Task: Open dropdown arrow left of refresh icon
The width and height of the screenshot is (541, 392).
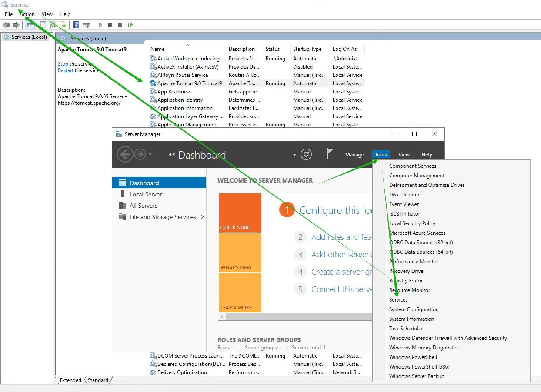Action: [x=294, y=155]
